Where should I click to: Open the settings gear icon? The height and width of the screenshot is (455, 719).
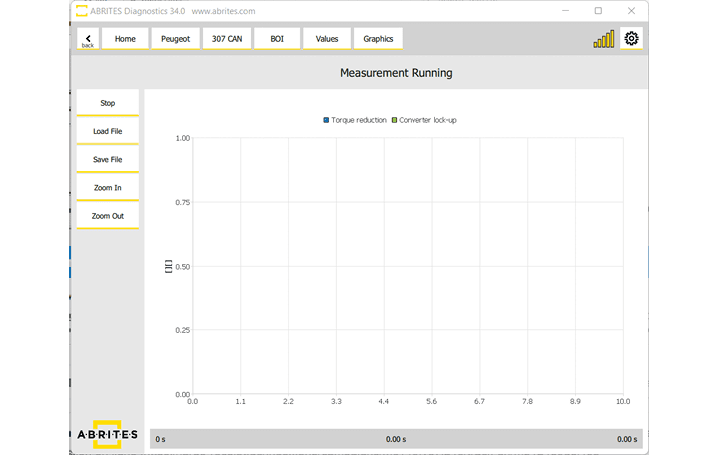click(x=631, y=39)
